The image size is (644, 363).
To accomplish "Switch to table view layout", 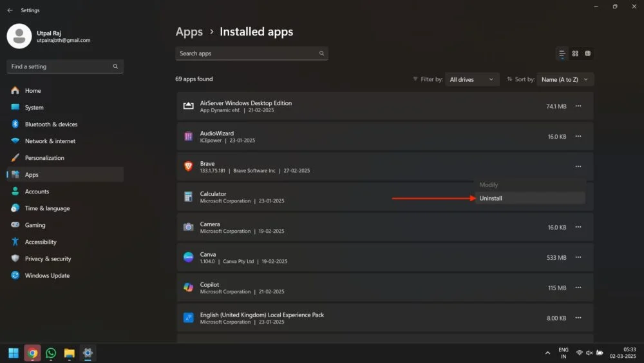I will pyautogui.click(x=588, y=54).
